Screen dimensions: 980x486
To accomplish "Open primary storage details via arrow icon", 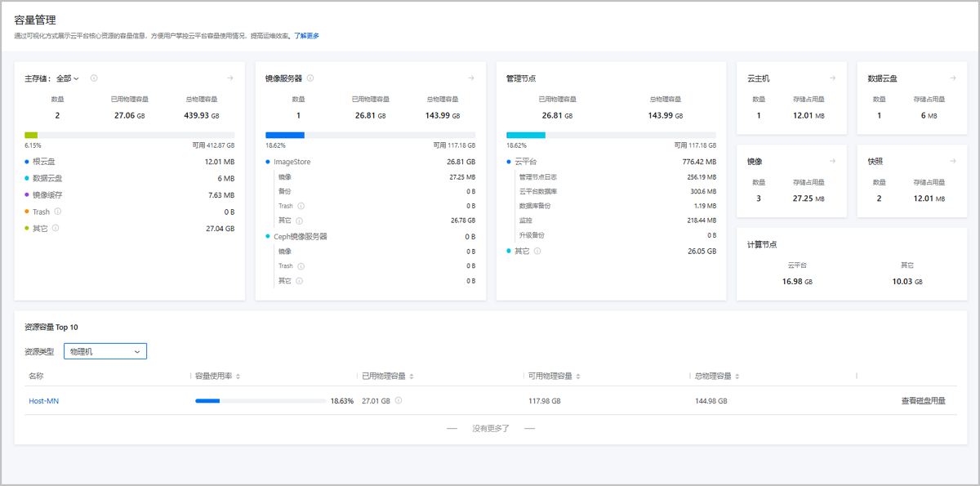I will tap(230, 78).
